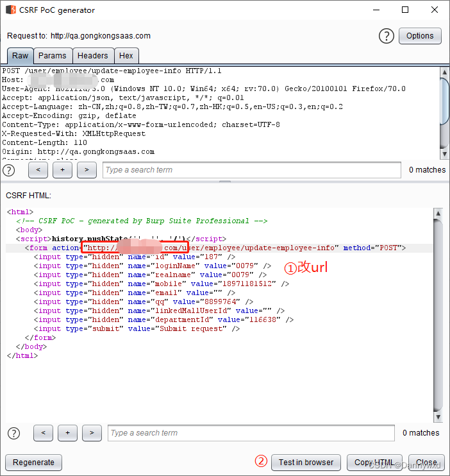This screenshot has width=450, height=476.
Task: Click the Close button at bottom
Action: pyautogui.click(x=426, y=463)
